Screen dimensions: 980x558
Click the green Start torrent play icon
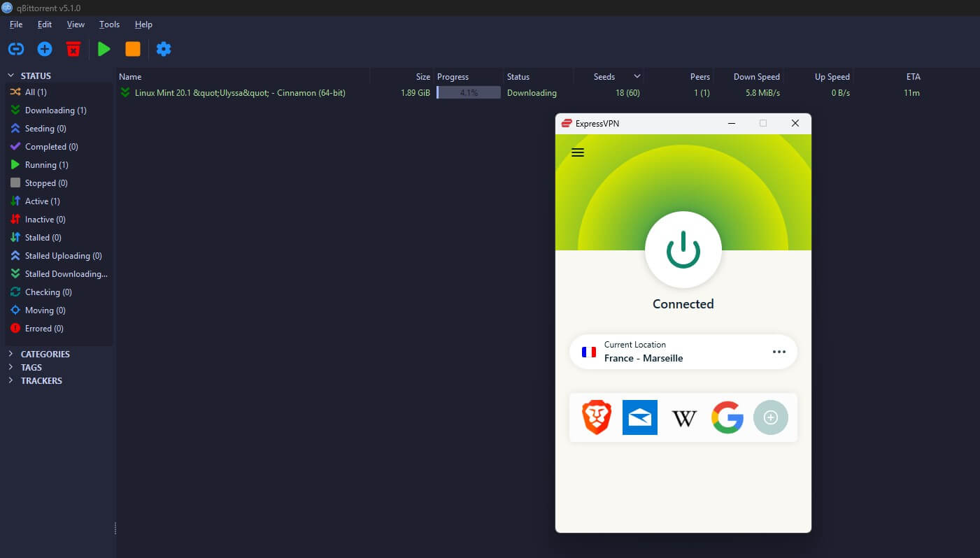pos(104,49)
